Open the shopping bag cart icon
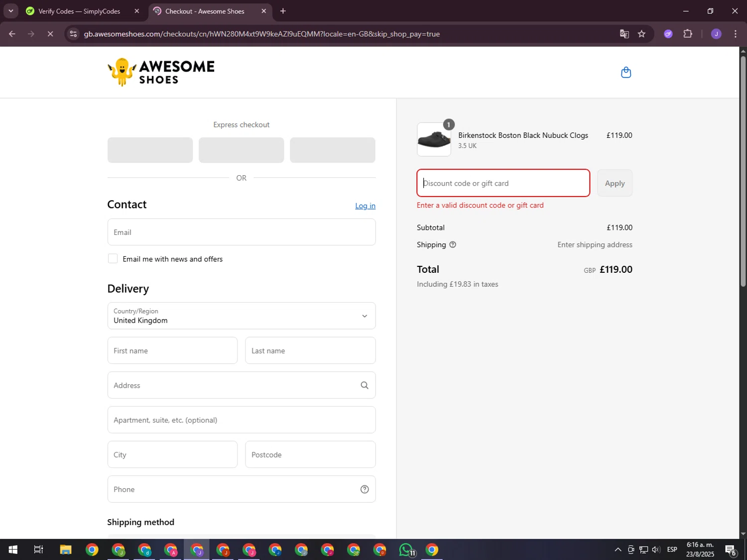This screenshot has width=747, height=560. click(626, 73)
